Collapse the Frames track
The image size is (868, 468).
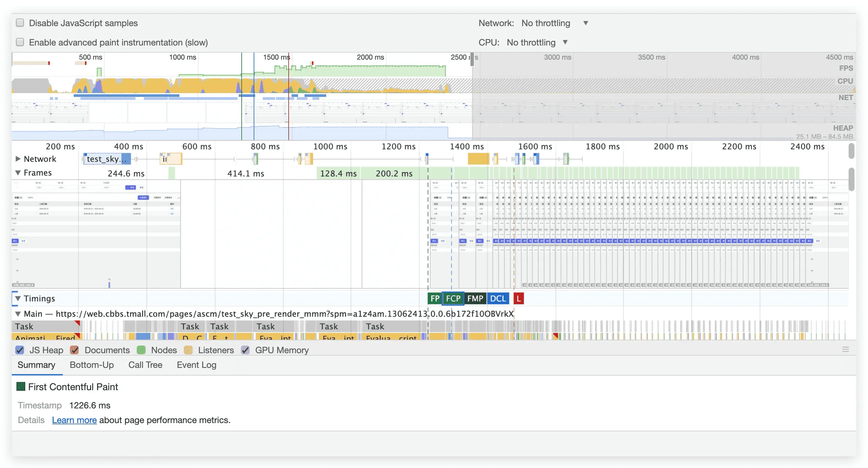click(18, 173)
